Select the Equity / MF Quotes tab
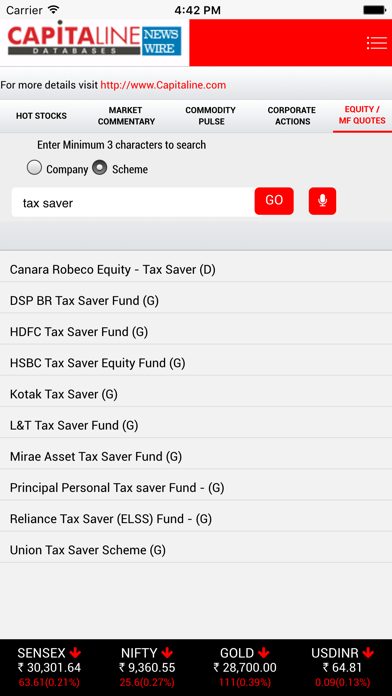Screen dimensions: 392x696 point(362,115)
